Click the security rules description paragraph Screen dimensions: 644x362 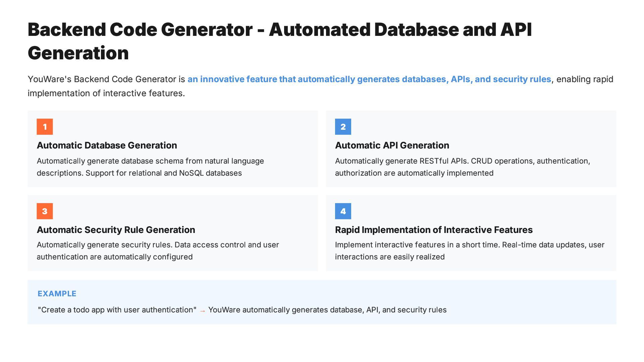click(158, 251)
